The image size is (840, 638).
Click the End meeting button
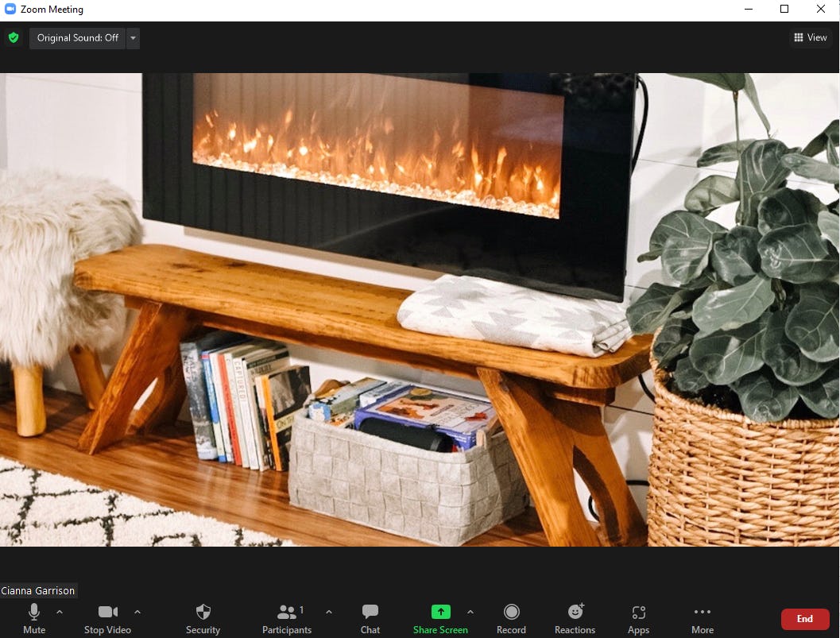805,618
